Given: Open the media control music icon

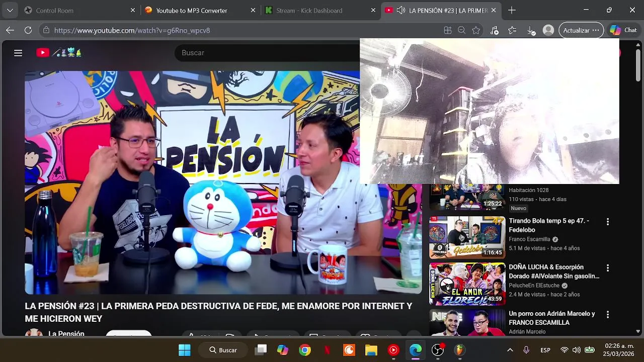Looking at the screenshot, I should (494, 30).
